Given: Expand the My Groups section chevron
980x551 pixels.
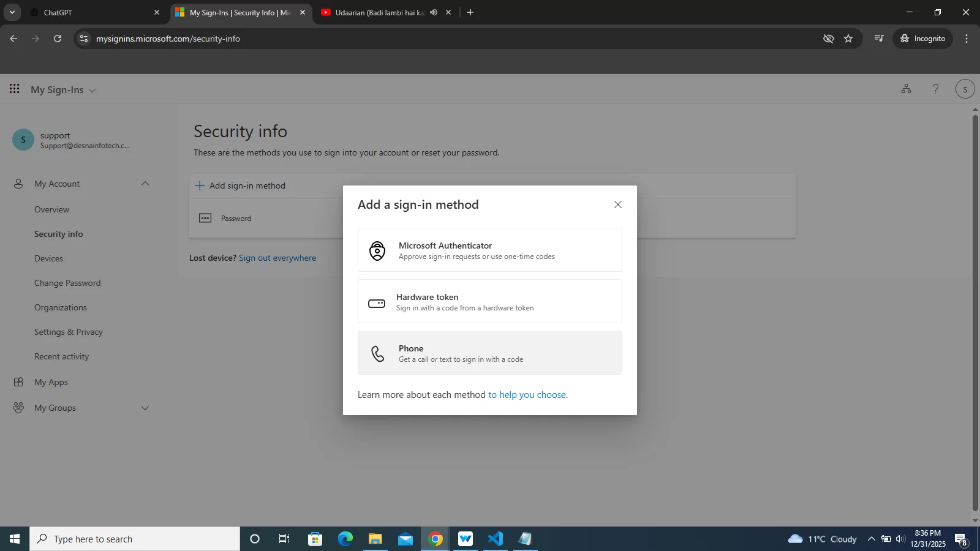Looking at the screenshot, I should click(x=145, y=408).
